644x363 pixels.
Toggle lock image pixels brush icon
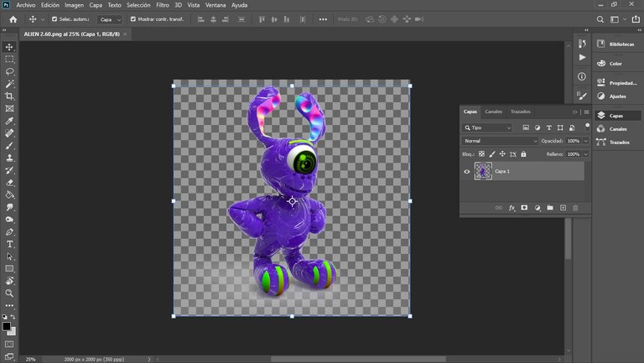492,154
